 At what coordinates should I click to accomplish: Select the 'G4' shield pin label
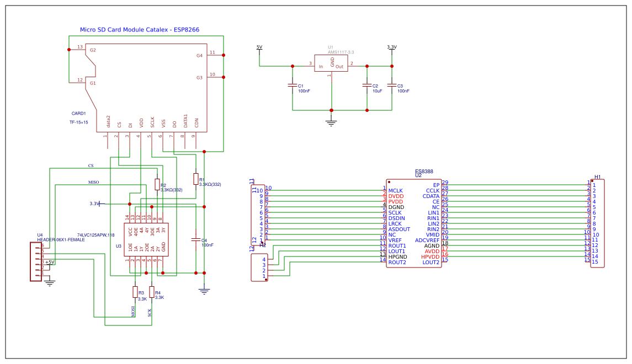199,56
